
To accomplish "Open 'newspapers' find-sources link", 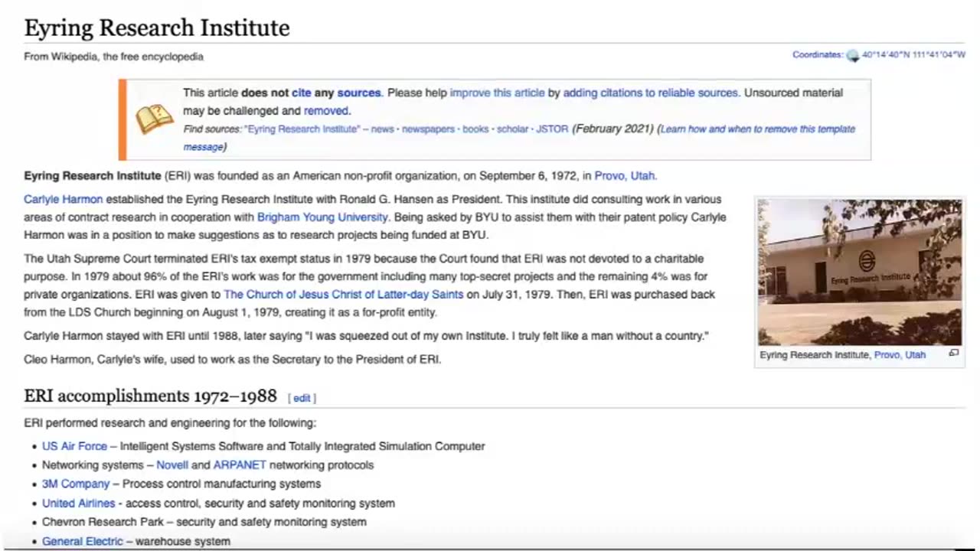I will point(428,129).
